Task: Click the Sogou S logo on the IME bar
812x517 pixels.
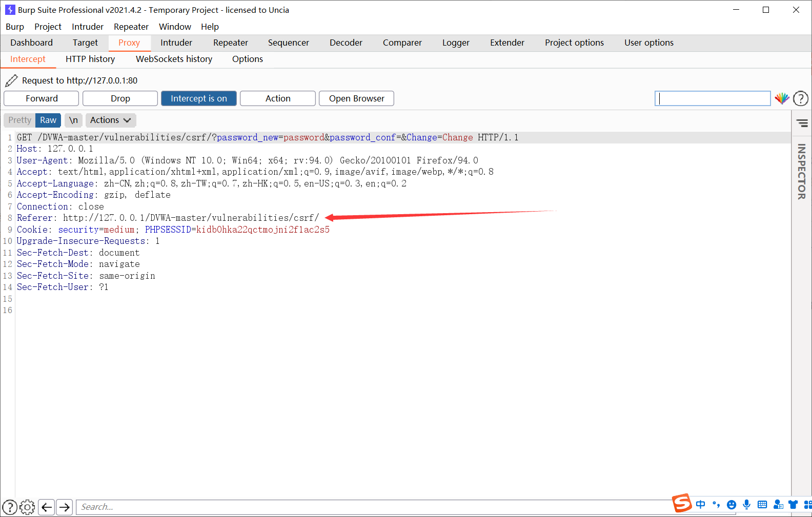Action: click(x=682, y=503)
